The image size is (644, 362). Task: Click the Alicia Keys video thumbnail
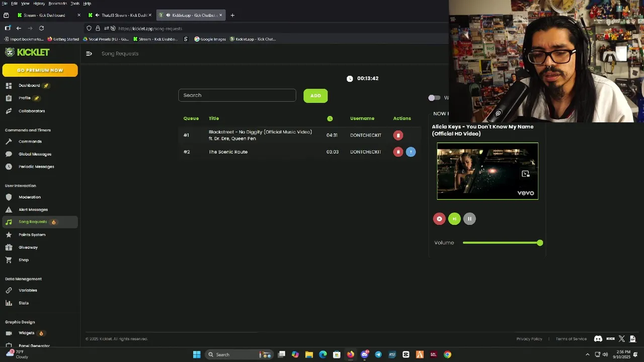(x=488, y=171)
